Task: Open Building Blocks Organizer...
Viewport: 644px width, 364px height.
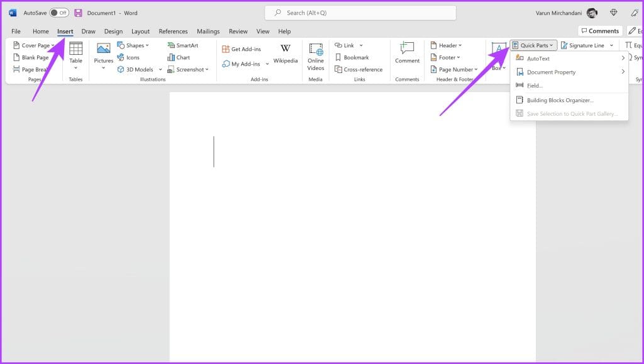Action: point(569,100)
